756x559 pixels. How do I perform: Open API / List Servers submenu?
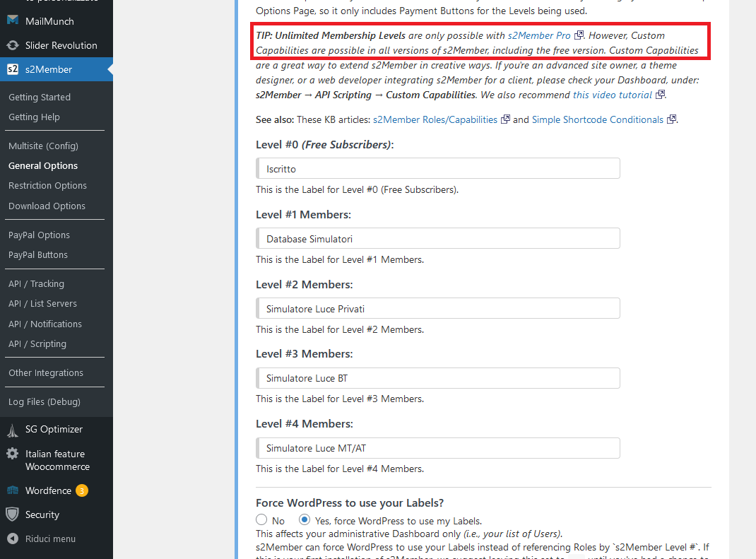[42, 303]
